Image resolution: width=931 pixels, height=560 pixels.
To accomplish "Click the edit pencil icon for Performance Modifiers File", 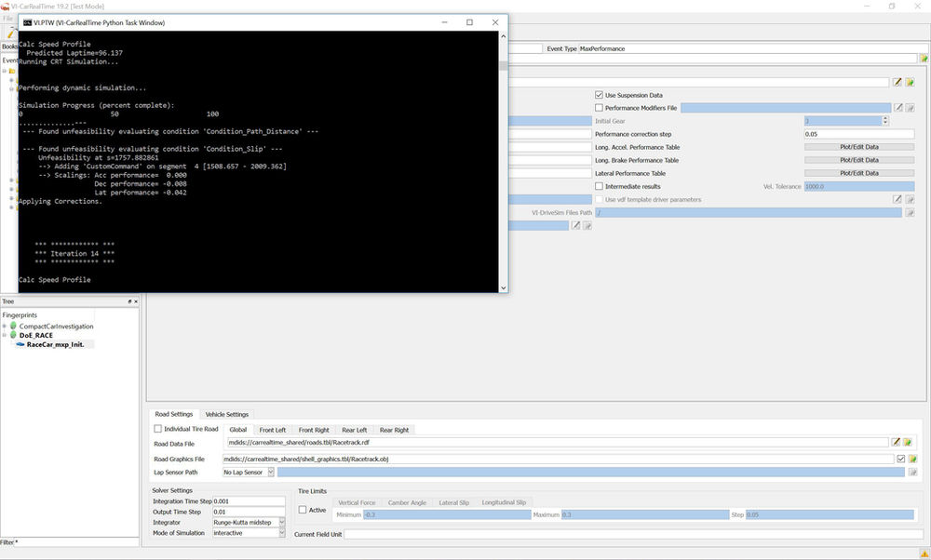I will (x=897, y=108).
